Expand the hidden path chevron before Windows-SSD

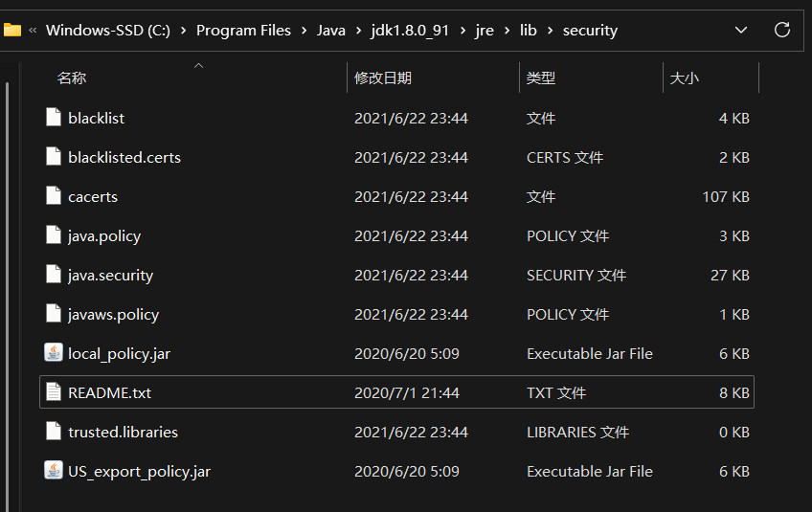pos(34,31)
